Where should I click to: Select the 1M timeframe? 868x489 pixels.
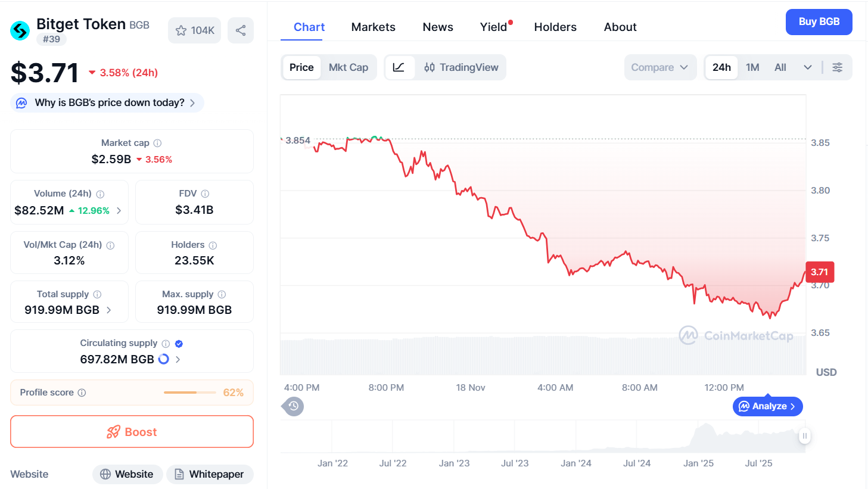(752, 67)
